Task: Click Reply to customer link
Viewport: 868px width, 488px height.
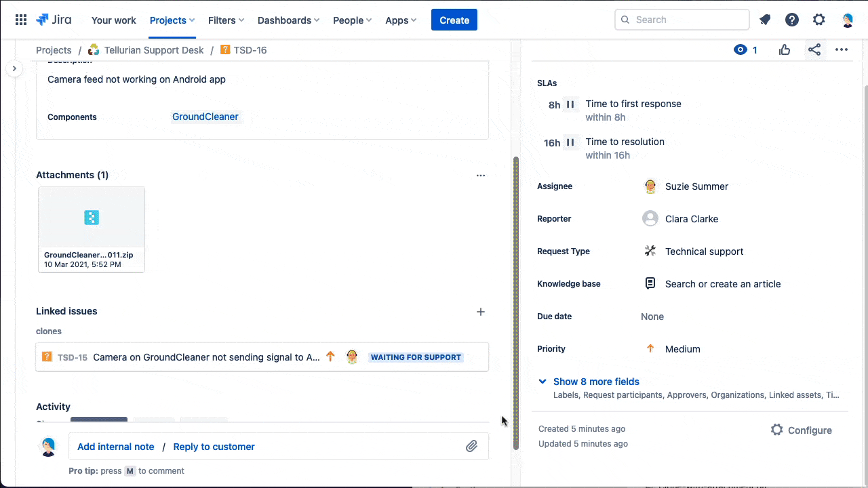Action: tap(214, 447)
